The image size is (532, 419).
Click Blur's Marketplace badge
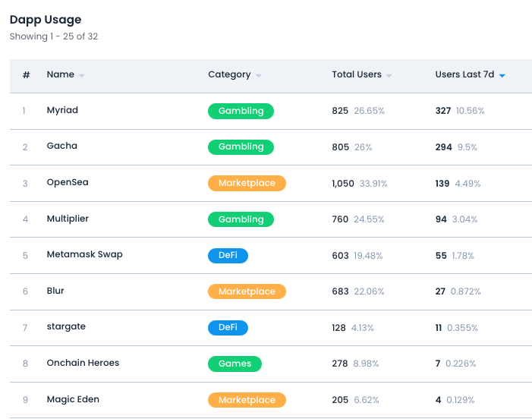(x=247, y=291)
